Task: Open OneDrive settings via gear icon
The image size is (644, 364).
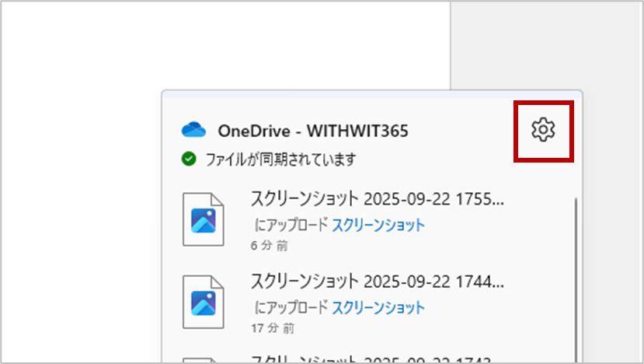Action: point(544,131)
